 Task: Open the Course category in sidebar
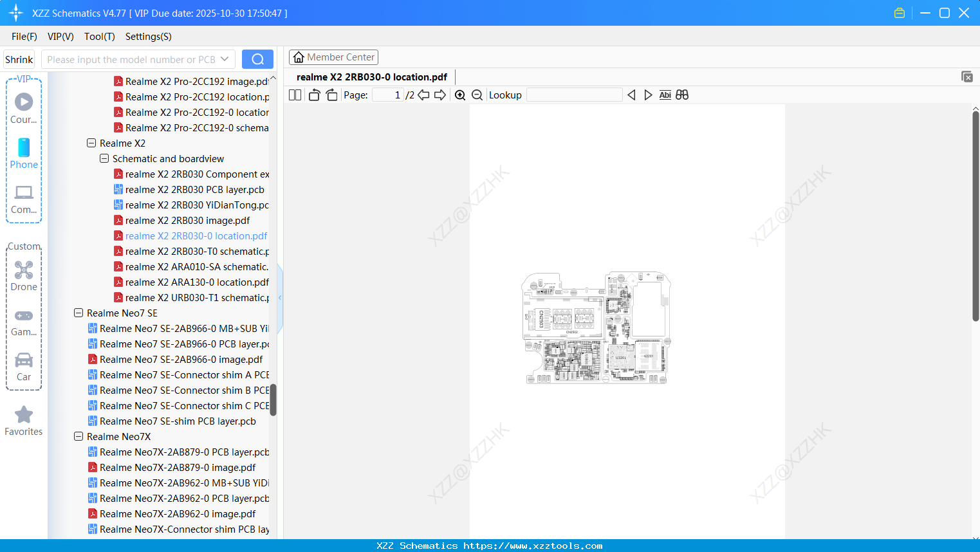click(x=24, y=109)
